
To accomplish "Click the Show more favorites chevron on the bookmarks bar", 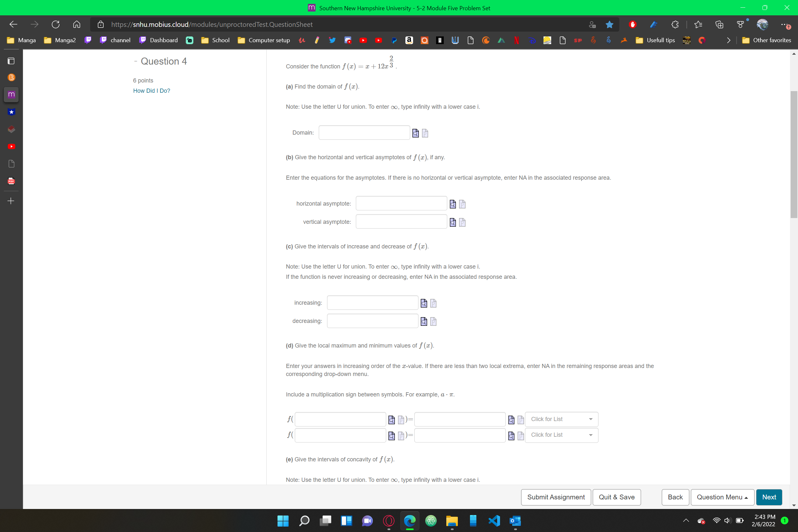I will point(728,40).
